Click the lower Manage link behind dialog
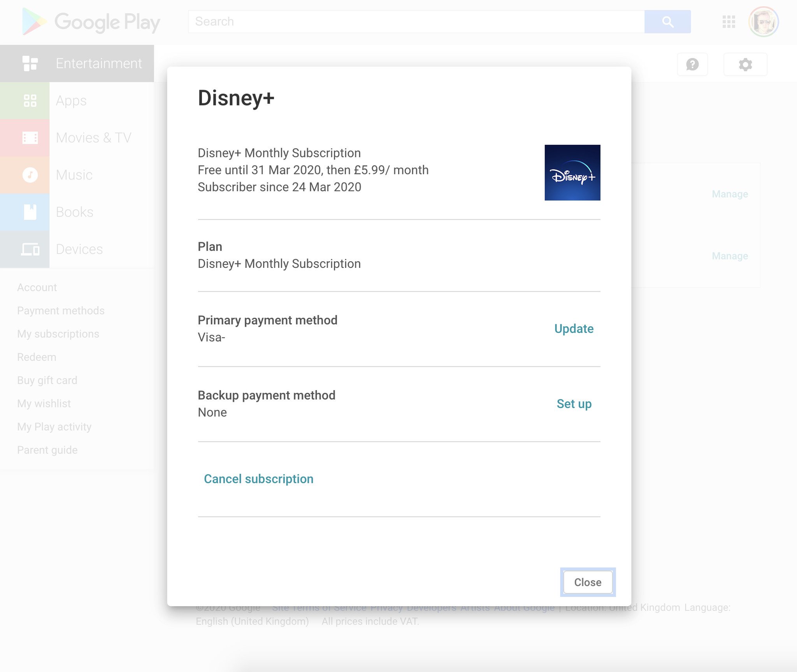Viewport: 797px width, 672px height. (x=730, y=256)
